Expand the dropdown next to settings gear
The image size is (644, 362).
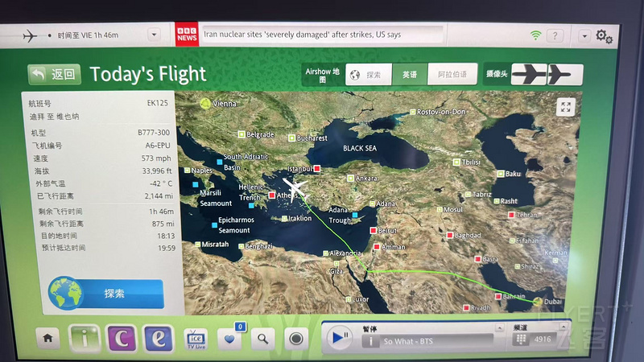[584, 36]
